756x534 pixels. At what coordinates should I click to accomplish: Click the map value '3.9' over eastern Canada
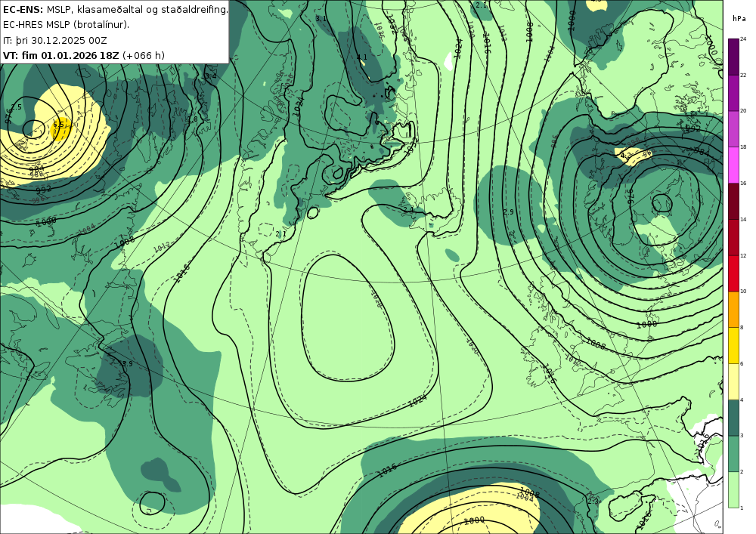coord(127,363)
